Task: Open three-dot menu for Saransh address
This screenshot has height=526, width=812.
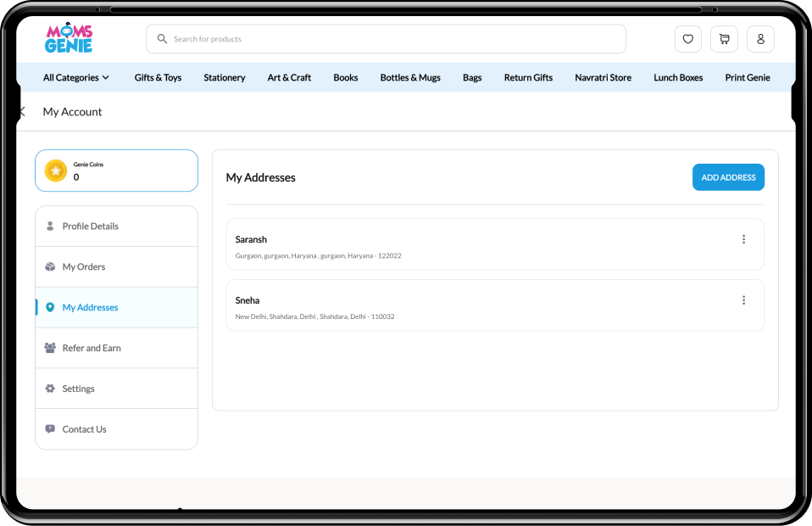Action: click(743, 239)
